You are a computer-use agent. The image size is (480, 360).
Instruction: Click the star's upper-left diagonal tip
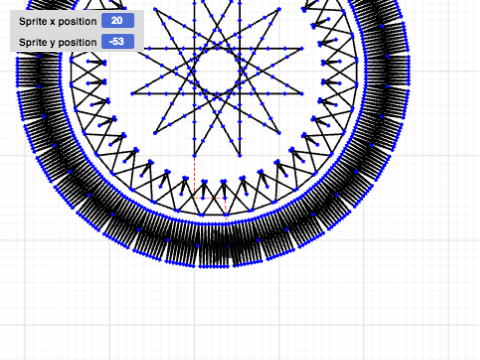click(x=155, y=10)
